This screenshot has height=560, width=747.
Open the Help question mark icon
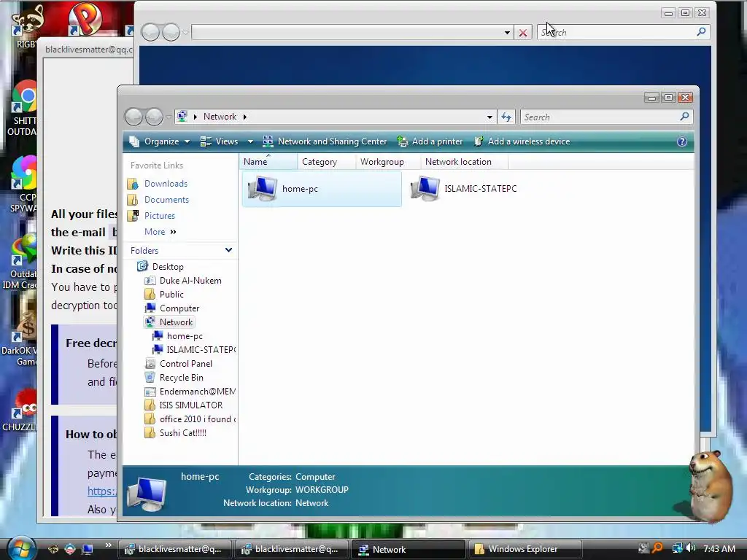pos(682,141)
